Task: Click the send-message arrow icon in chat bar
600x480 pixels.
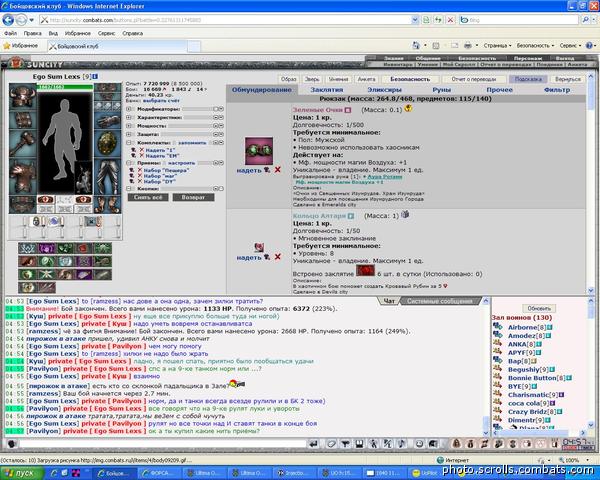Action: click(314, 444)
